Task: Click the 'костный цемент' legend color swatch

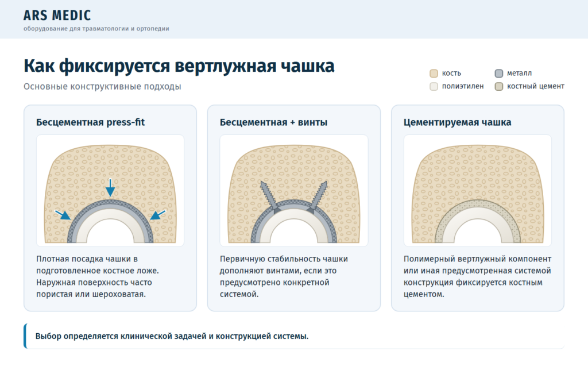Action: [499, 87]
